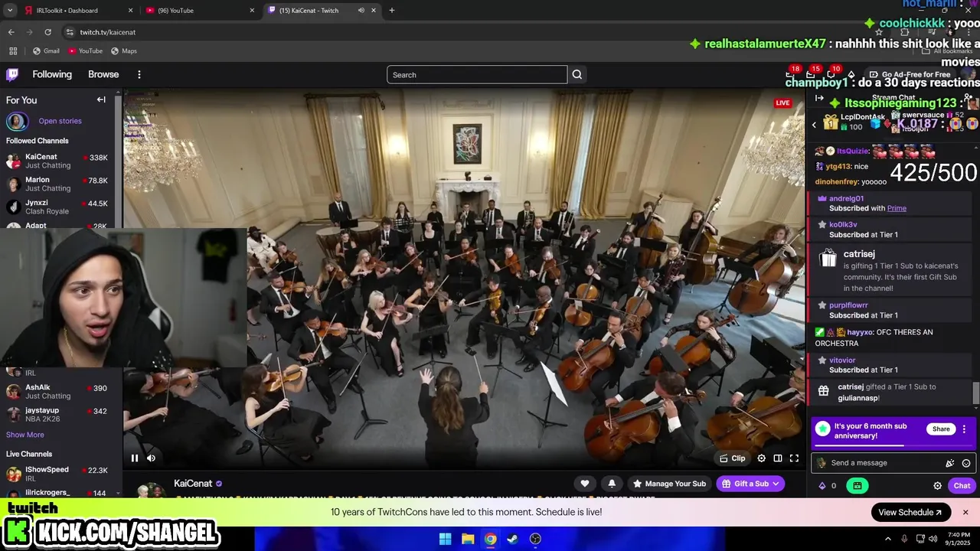The width and height of the screenshot is (980, 551).
Task: Expand Show More followed channels
Action: tap(25, 435)
